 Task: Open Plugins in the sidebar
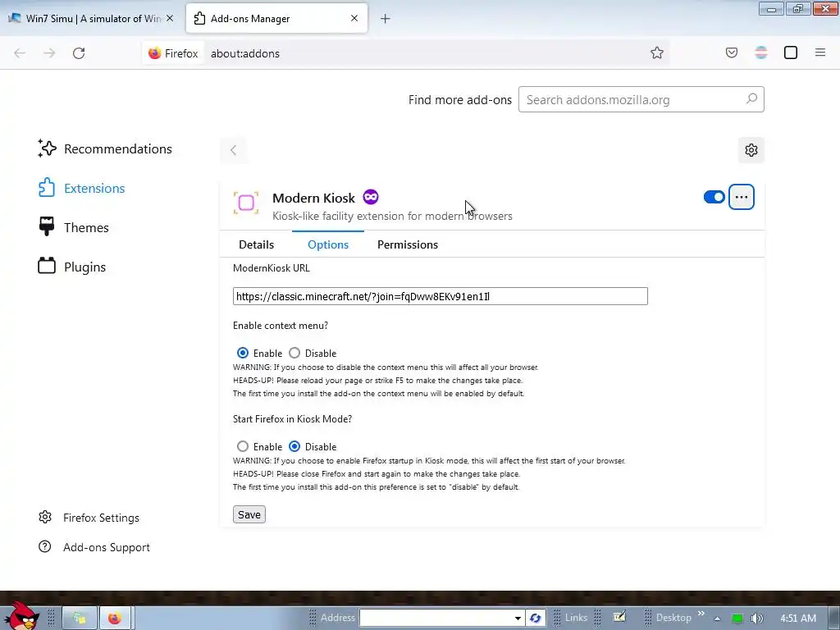tap(72, 267)
